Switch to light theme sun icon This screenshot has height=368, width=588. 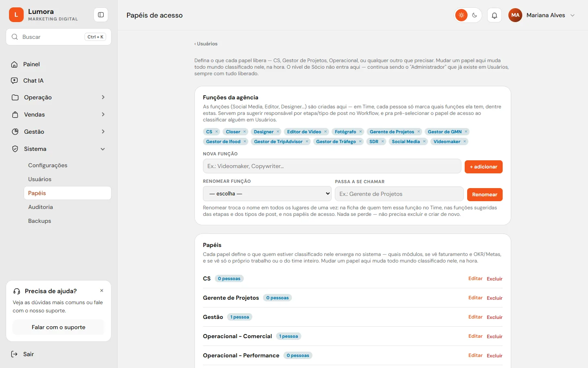(461, 15)
